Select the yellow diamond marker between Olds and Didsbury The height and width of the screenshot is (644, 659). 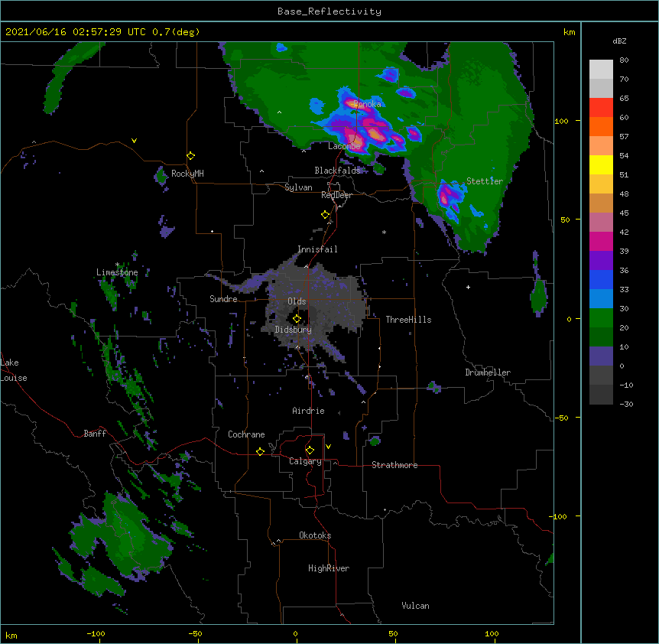[x=297, y=318]
